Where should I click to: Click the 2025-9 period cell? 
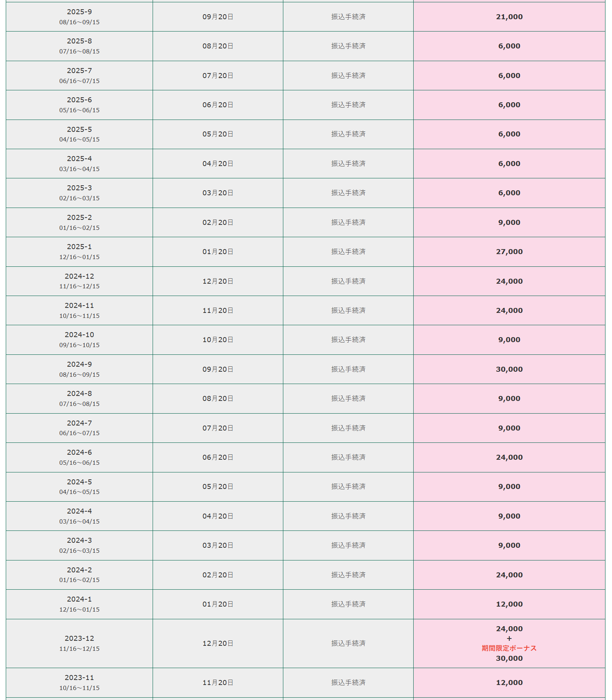(79, 17)
